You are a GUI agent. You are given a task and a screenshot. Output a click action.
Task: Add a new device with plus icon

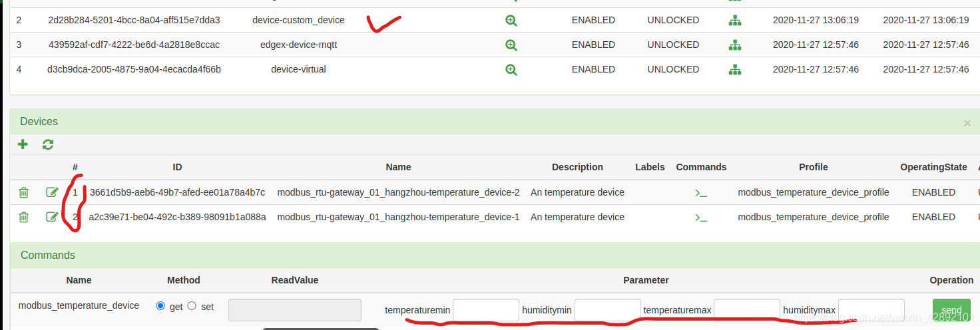pyautogui.click(x=23, y=144)
